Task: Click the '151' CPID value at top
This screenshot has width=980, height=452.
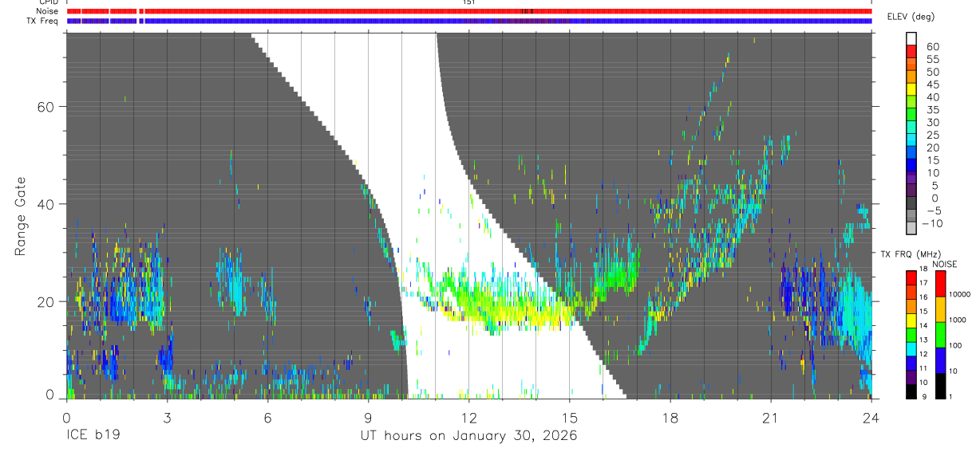Action: (469, 2)
